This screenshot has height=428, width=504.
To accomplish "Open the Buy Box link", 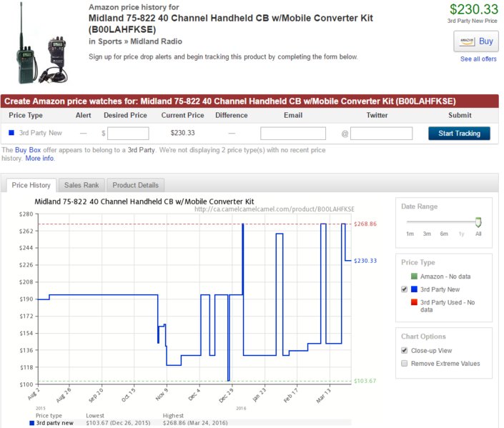I will pyautogui.click(x=28, y=150).
